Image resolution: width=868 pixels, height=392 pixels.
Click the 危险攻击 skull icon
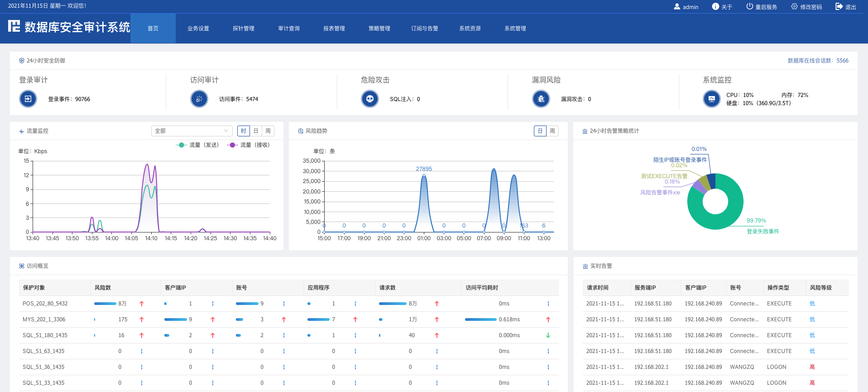point(370,99)
